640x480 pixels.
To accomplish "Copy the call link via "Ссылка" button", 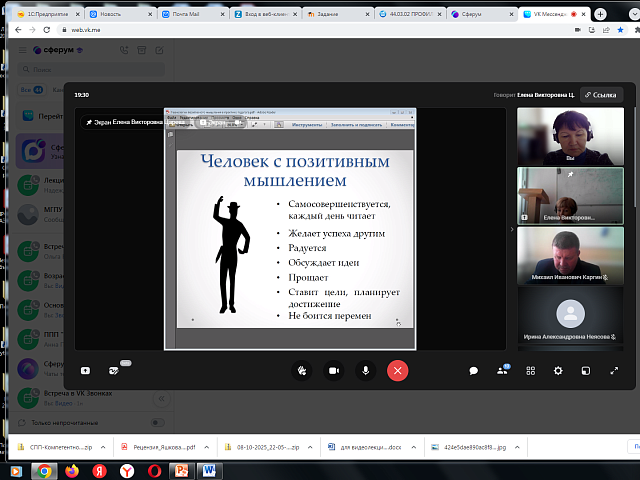I will 601,95.
